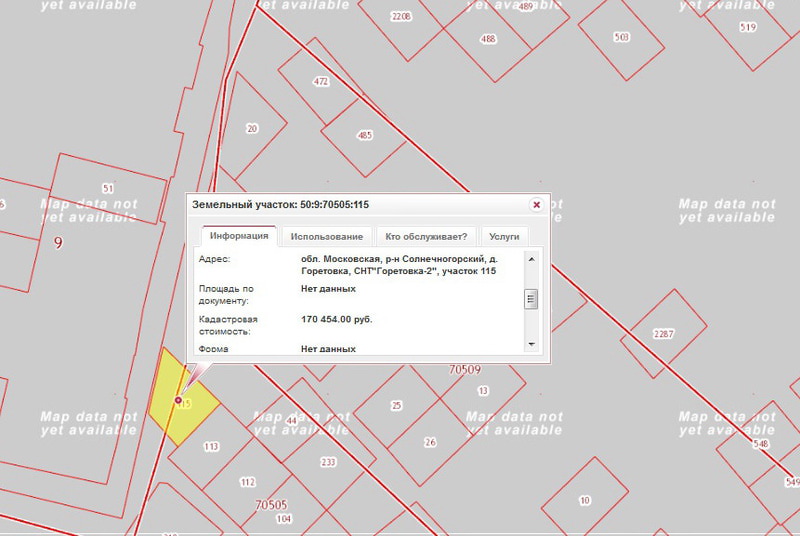Close the land parcel info popup

[x=536, y=205]
